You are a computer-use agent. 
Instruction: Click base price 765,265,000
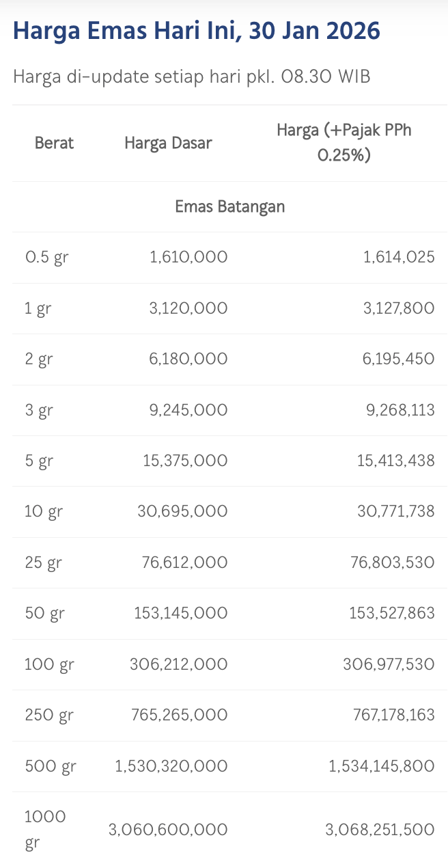point(180,715)
